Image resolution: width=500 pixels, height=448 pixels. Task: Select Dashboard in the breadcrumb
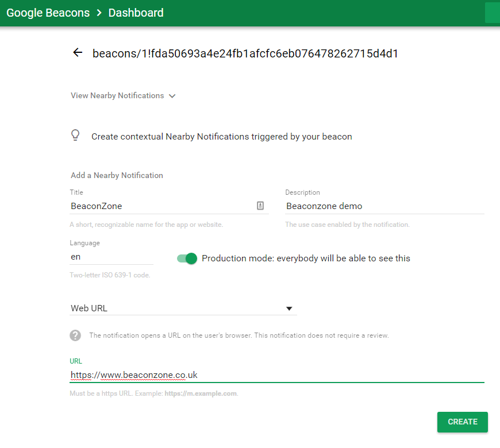136,13
